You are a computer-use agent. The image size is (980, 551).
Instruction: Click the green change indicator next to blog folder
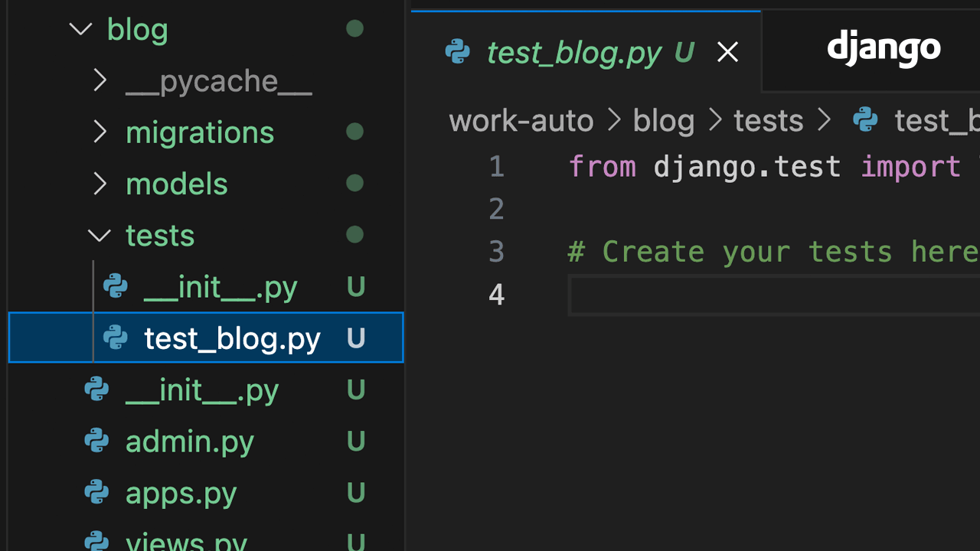pos(354,28)
